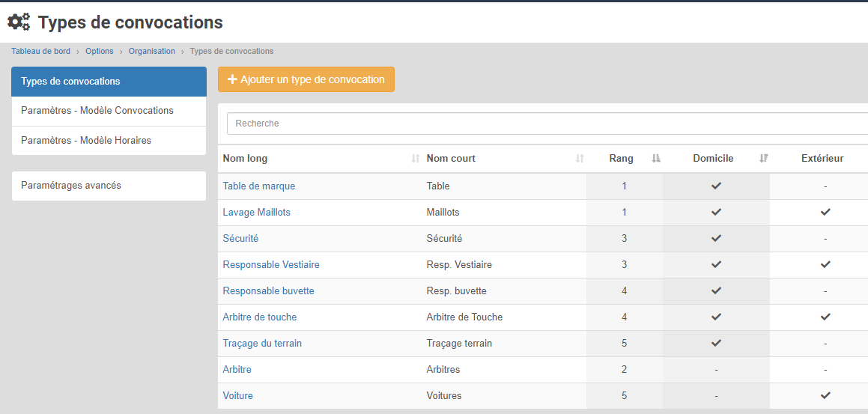Click sort arrows in Nom court header
Screen dimensions: 868x414
coord(580,159)
